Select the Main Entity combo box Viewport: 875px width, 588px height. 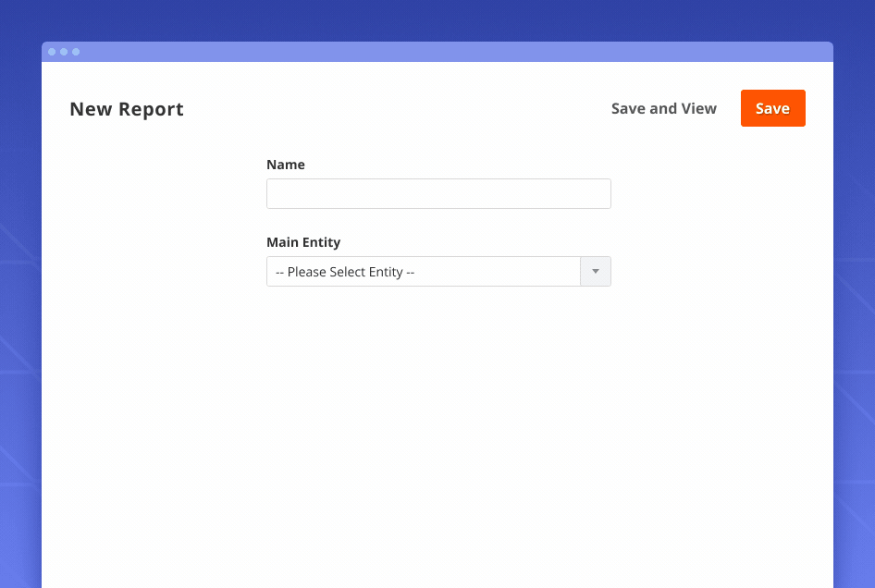pos(424,272)
